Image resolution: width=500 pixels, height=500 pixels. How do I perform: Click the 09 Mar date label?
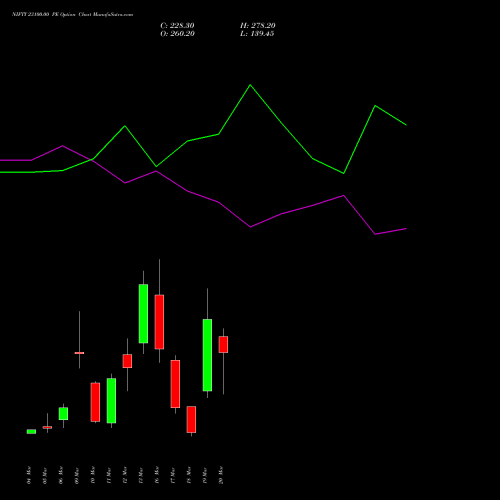(77, 475)
